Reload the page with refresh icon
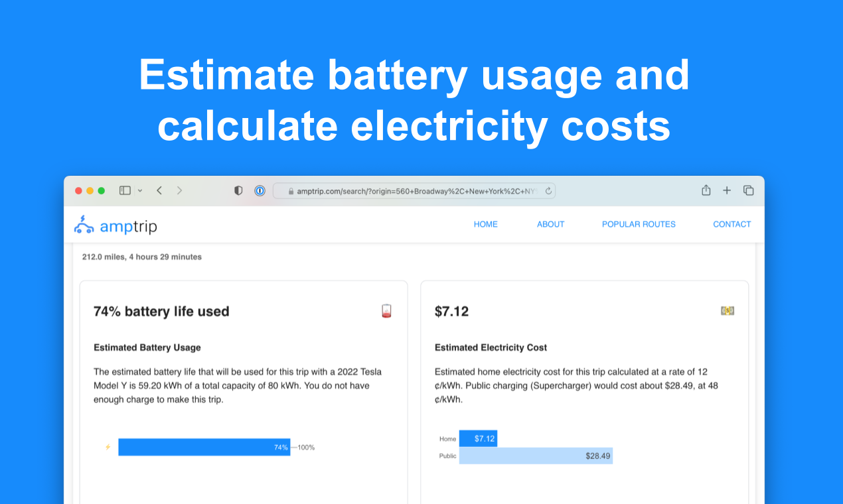Viewport: 843px width, 504px height. 548,191
